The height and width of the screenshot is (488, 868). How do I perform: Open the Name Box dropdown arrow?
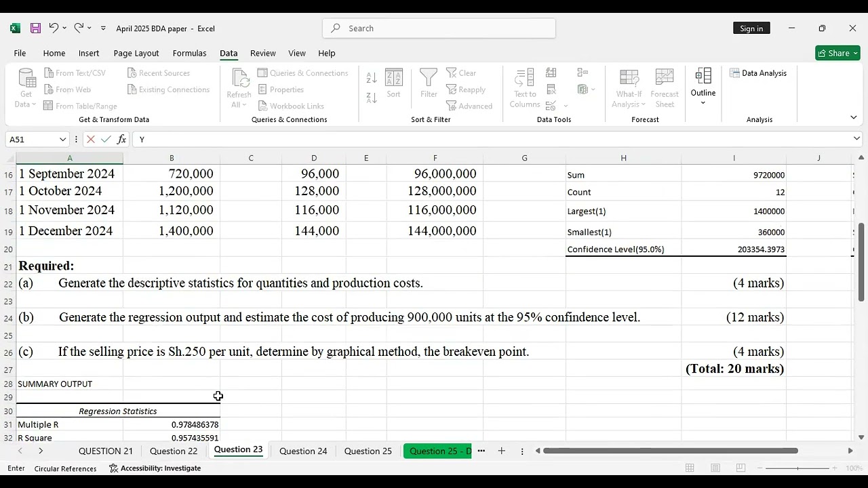click(63, 139)
